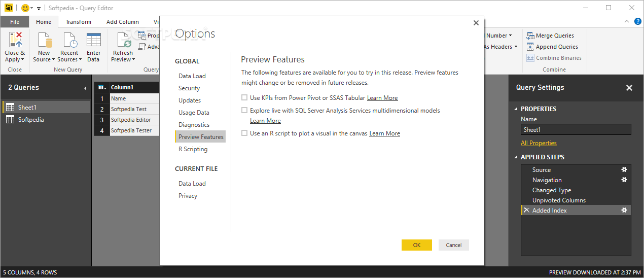Select the Softpedia query
The width and height of the screenshot is (644, 278).
[x=46, y=120]
